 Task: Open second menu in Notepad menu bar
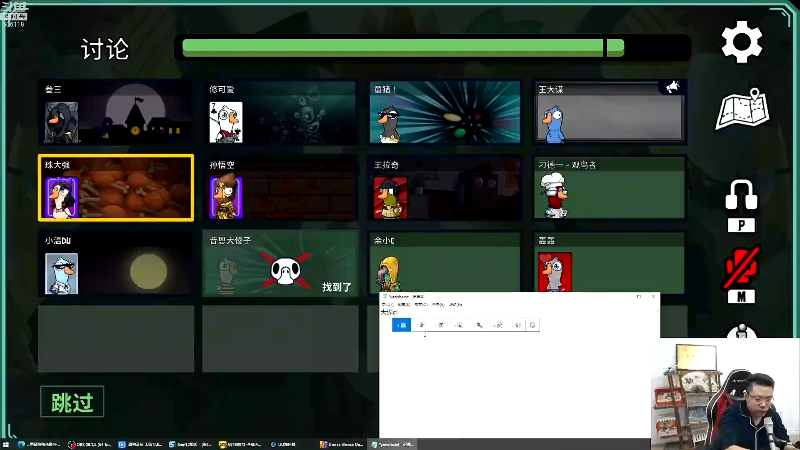coord(404,304)
